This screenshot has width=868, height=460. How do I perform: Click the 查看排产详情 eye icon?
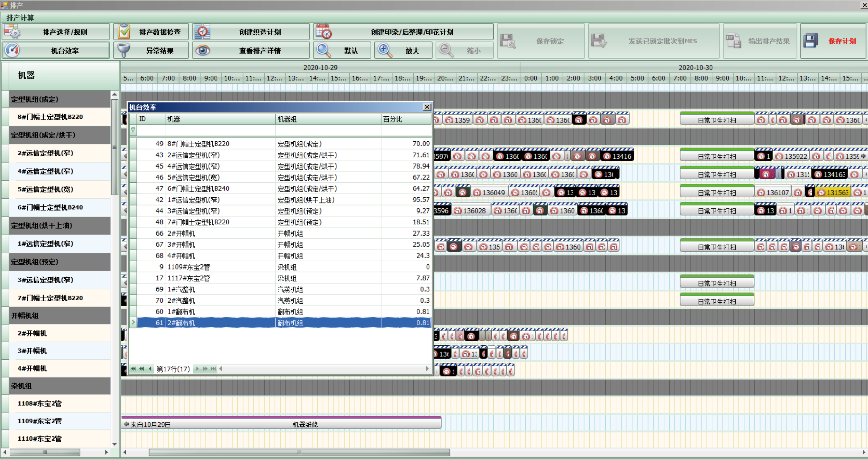pyautogui.click(x=203, y=50)
